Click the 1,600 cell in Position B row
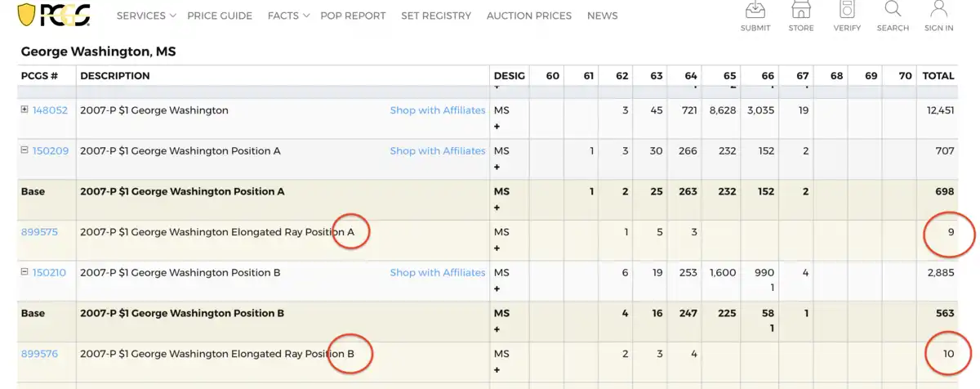 click(x=723, y=273)
